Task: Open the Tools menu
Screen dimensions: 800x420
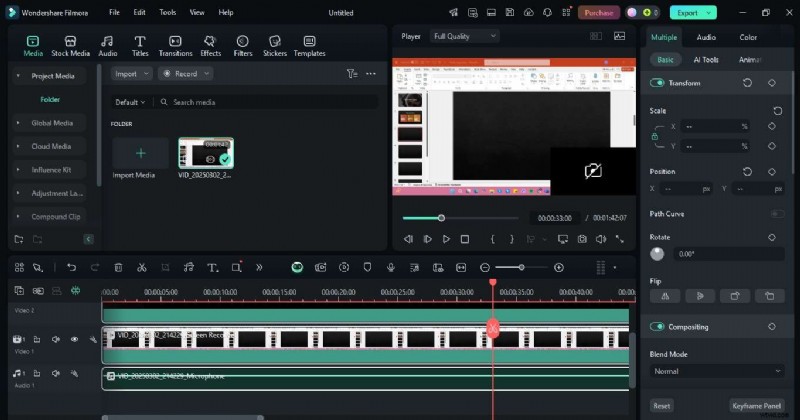Action: point(167,12)
